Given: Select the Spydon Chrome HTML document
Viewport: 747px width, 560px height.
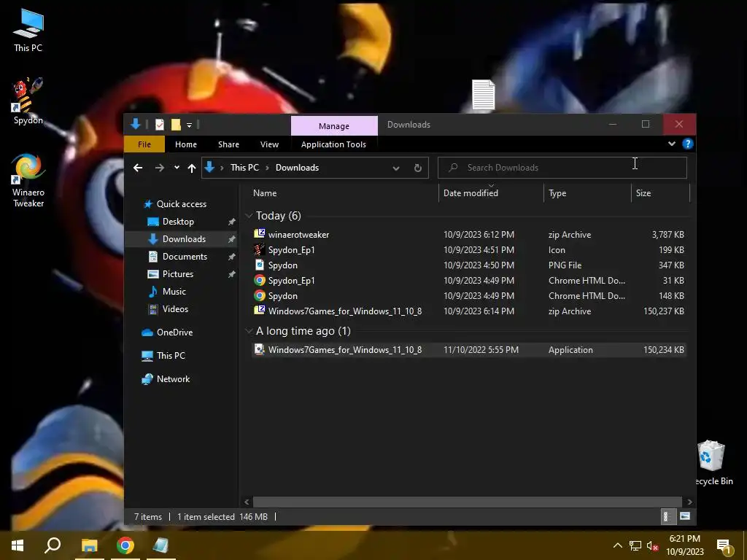Looking at the screenshot, I should pos(469,296).
